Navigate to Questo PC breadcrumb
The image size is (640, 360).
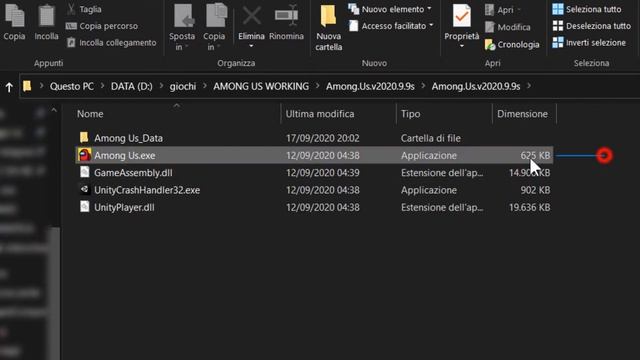click(72, 87)
